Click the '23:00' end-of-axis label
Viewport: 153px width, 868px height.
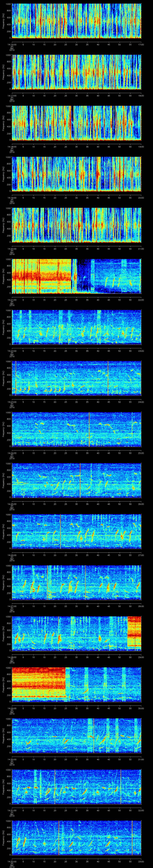(x=141, y=351)
